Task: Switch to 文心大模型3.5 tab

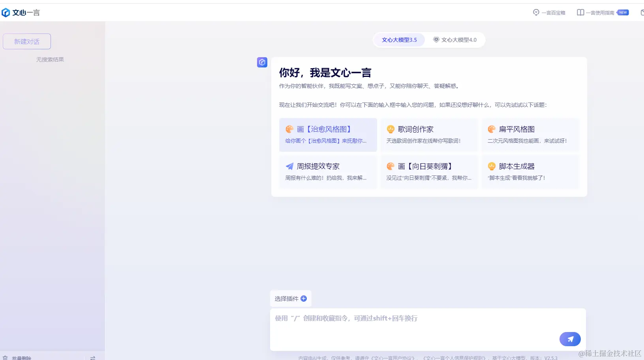Action: coord(399,40)
